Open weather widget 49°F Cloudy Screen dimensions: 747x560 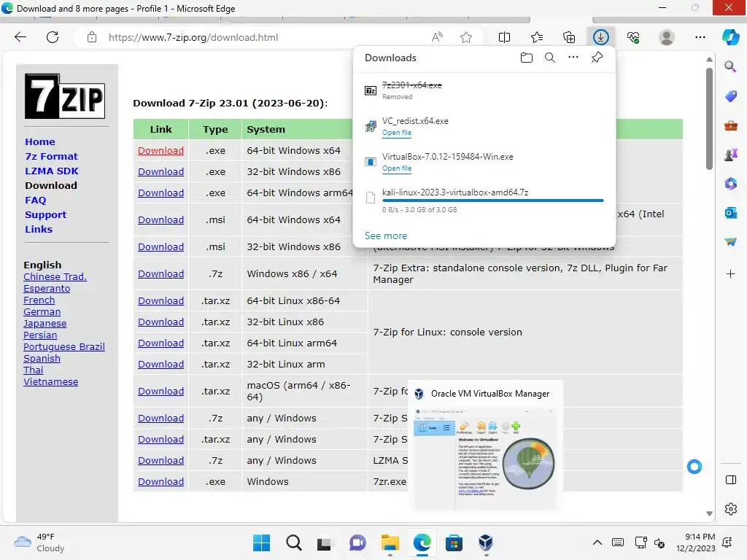pyautogui.click(x=39, y=542)
